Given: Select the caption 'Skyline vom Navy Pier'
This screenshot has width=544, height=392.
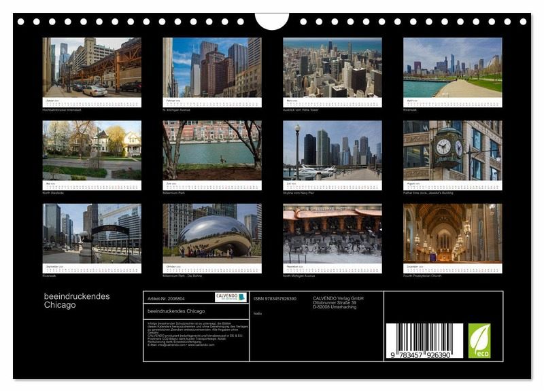Looking at the screenshot, I should click(299, 193).
